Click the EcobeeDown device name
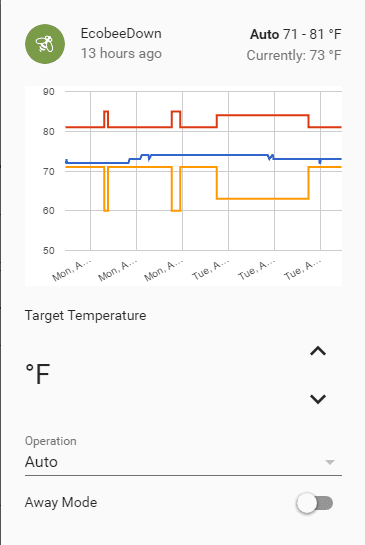This screenshot has height=545, width=365. click(x=121, y=34)
